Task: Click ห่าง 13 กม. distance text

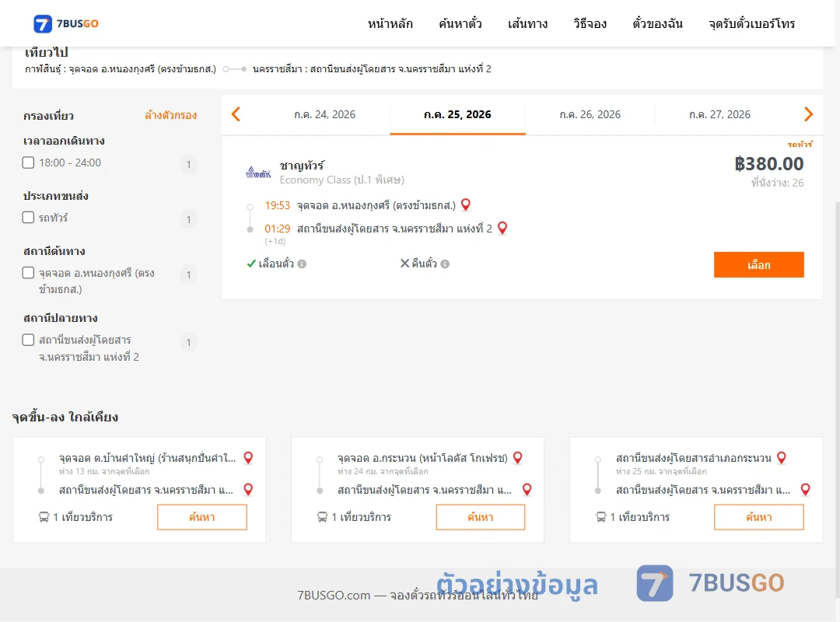Action: [104, 471]
